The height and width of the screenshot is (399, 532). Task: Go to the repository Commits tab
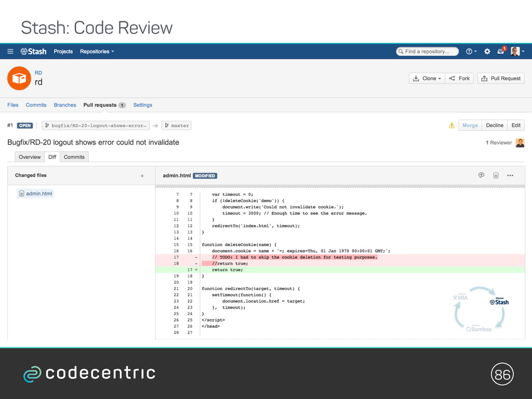point(36,105)
